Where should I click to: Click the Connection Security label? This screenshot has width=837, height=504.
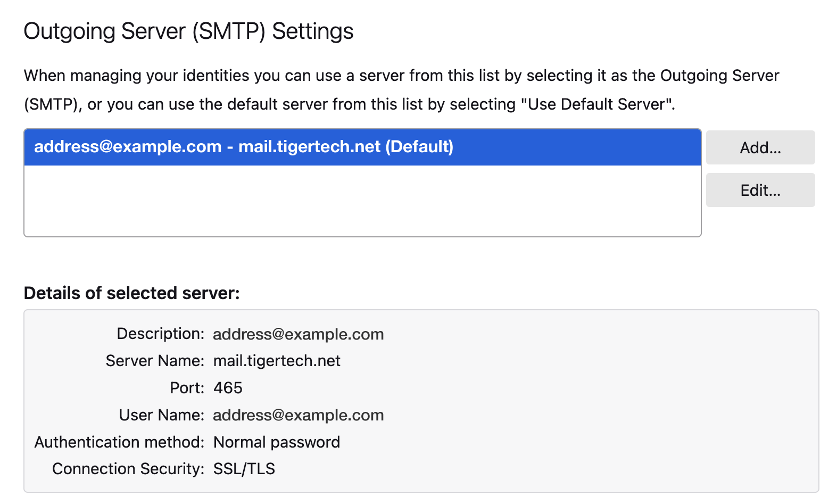[128, 469]
